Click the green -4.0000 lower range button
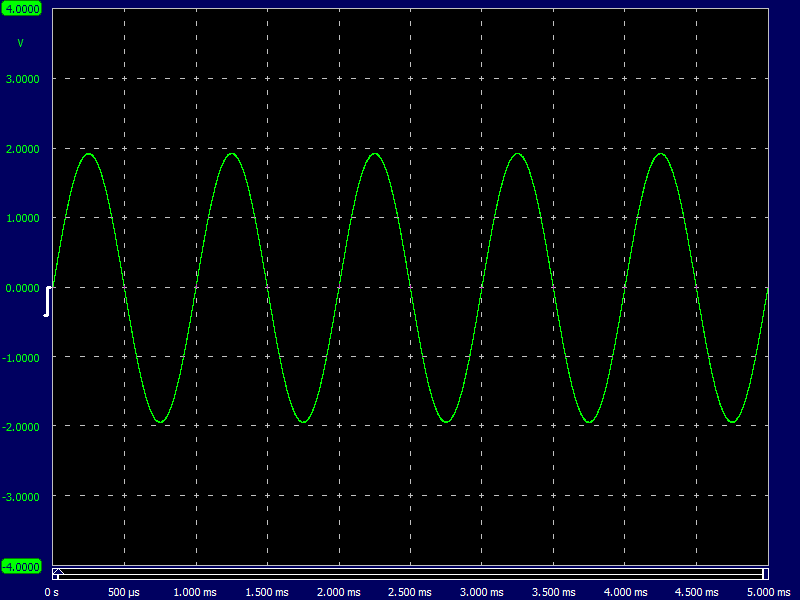Screen dimensions: 800x600 coord(21,566)
